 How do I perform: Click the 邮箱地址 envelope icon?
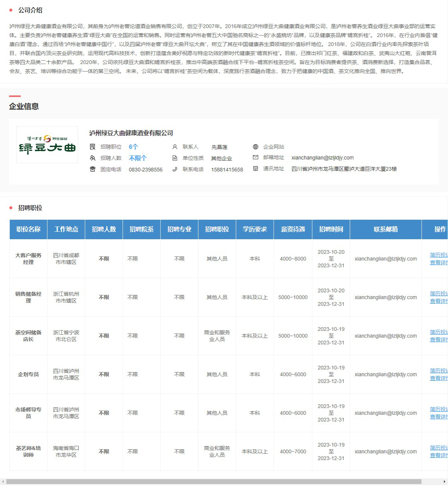pyautogui.click(x=255, y=158)
